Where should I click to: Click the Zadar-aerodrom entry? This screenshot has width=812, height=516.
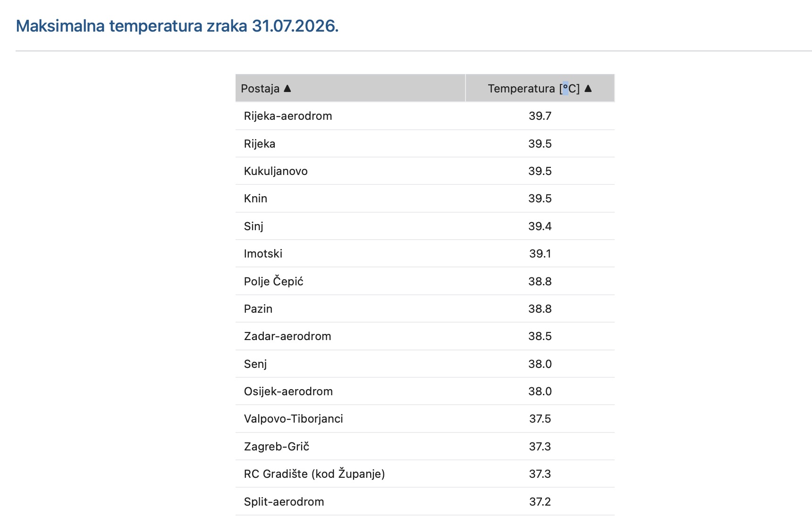pyautogui.click(x=288, y=336)
